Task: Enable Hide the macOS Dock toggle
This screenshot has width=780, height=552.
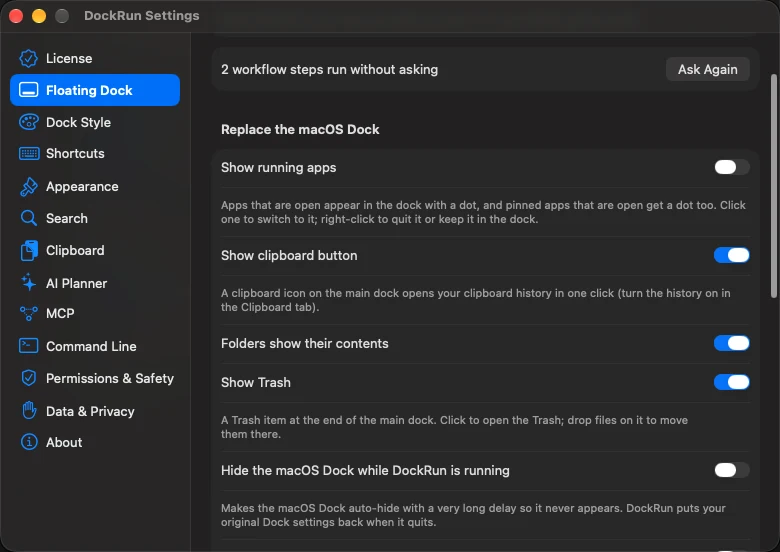Action: point(731,470)
